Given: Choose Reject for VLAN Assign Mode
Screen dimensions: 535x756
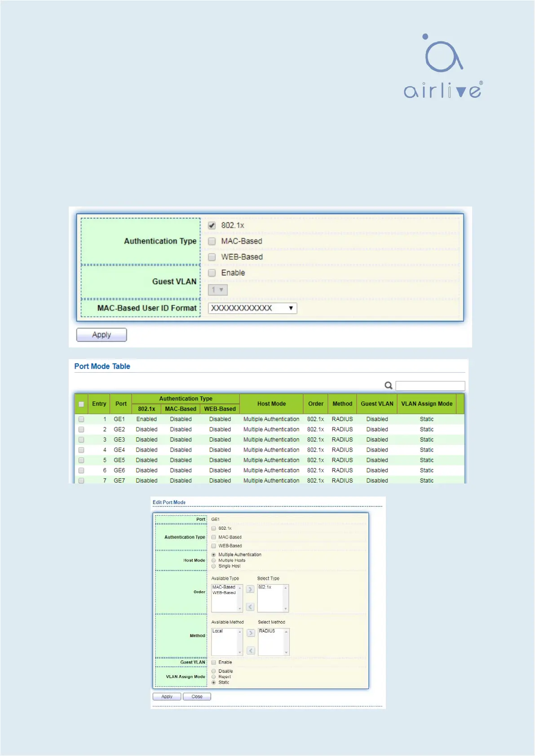Looking at the screenshot, I should (x=214, y=677).
